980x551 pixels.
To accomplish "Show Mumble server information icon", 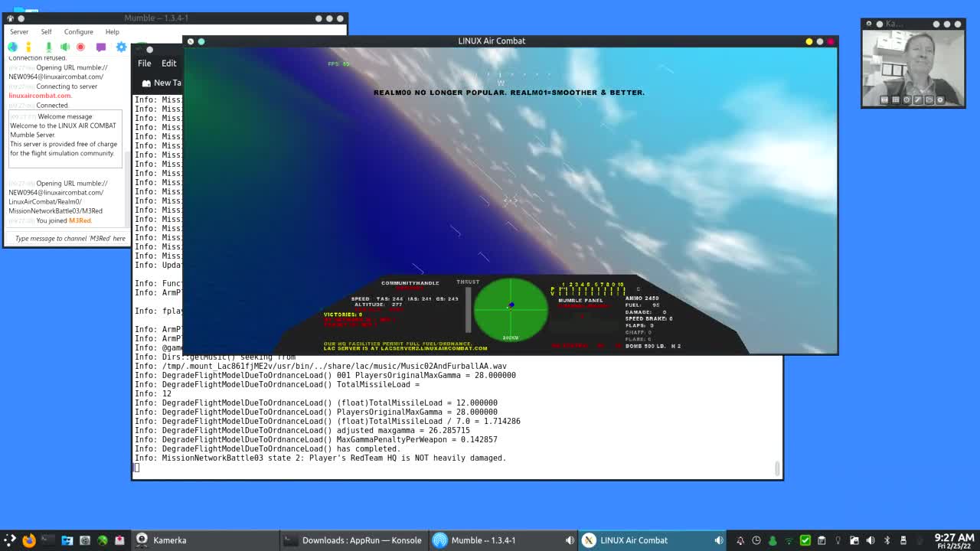I will pos(28,47).
